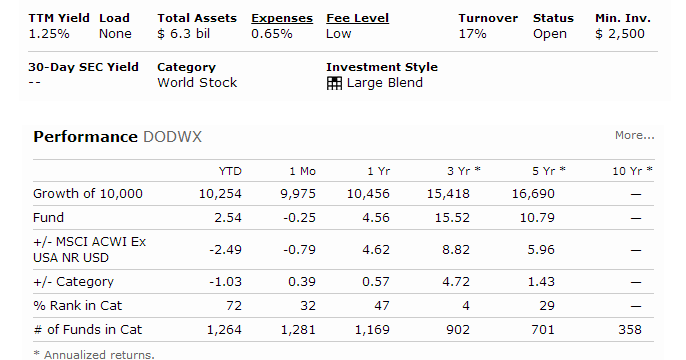
Task: Click the Large Blend style box icon
Action: (x=334, y=83)
